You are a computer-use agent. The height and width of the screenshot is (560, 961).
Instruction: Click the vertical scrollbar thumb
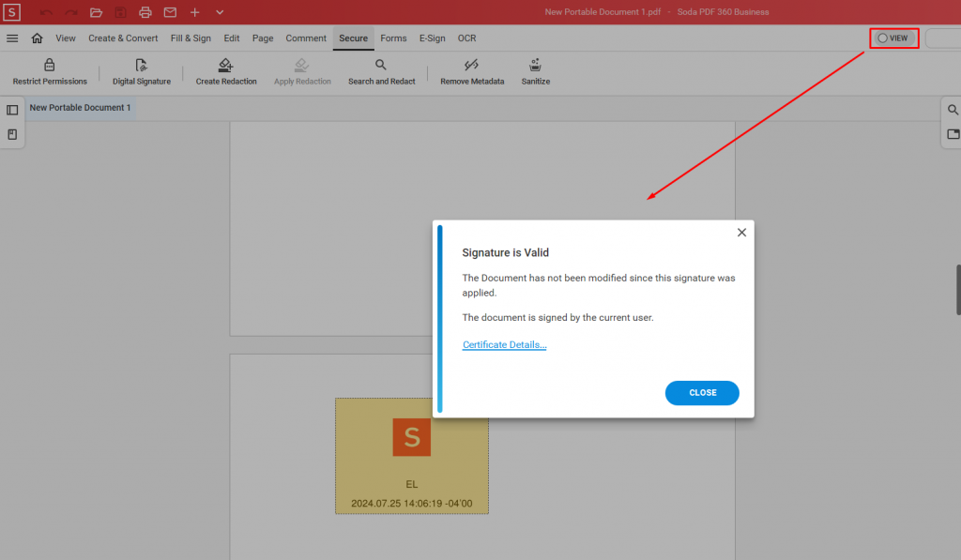pos(958,290)
